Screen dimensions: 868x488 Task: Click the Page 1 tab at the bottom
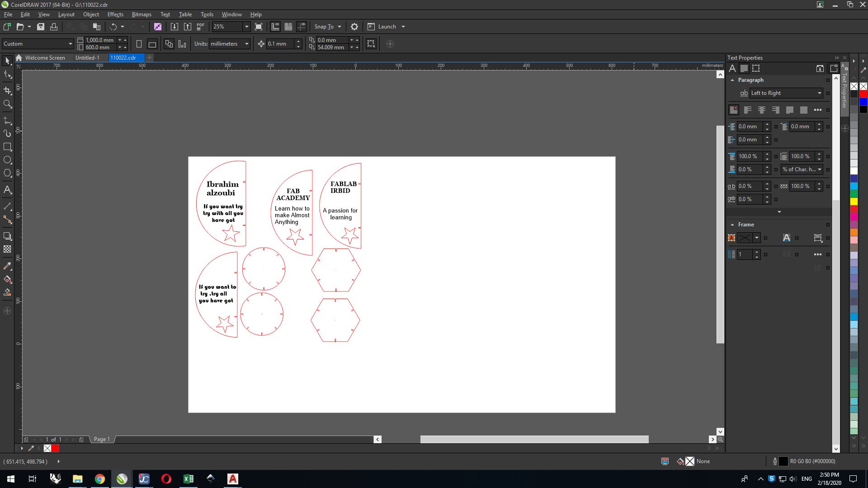(102, 439)
